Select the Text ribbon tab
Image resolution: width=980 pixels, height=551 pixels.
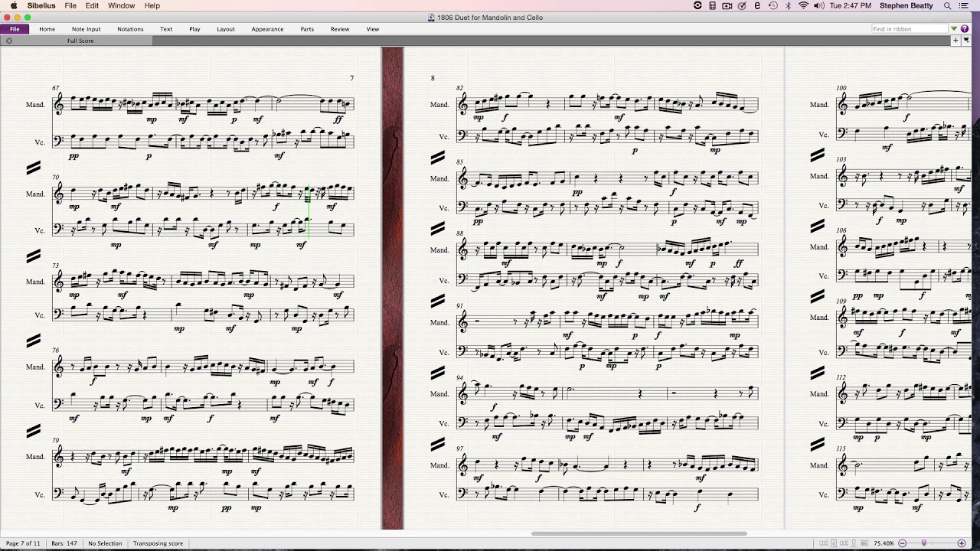click(x=166, y=29)
